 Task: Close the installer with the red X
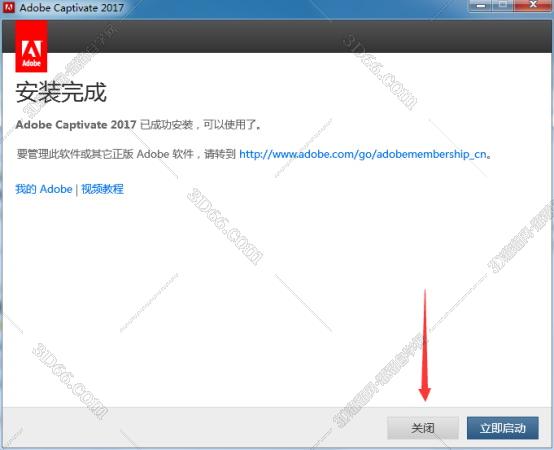(533, 5)
